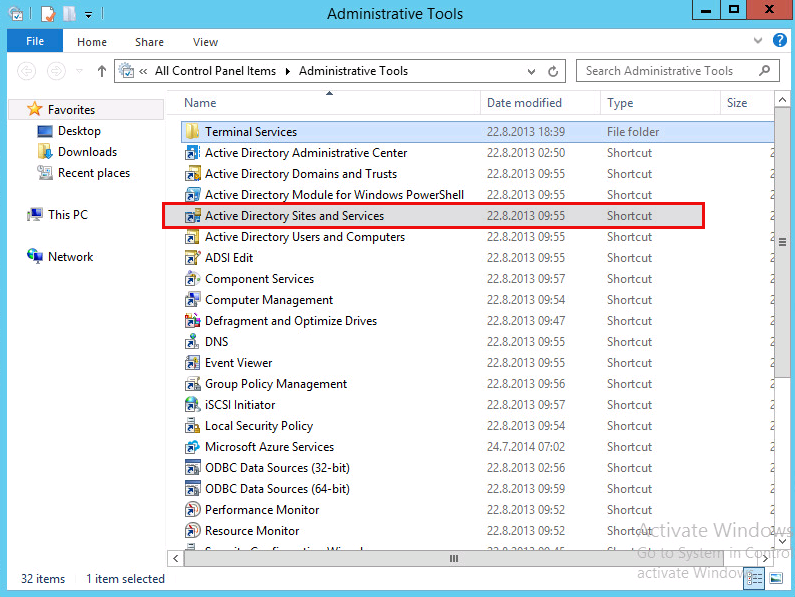Click the Back navigation button
Screen dimensions: 795x597
[26, 71]
